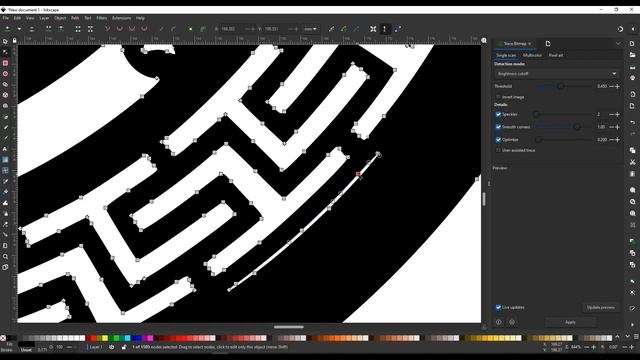Open the units dropdown in node toolbar
The height and width of the screenshot is (360, 640).
click(x=311, y=29)
